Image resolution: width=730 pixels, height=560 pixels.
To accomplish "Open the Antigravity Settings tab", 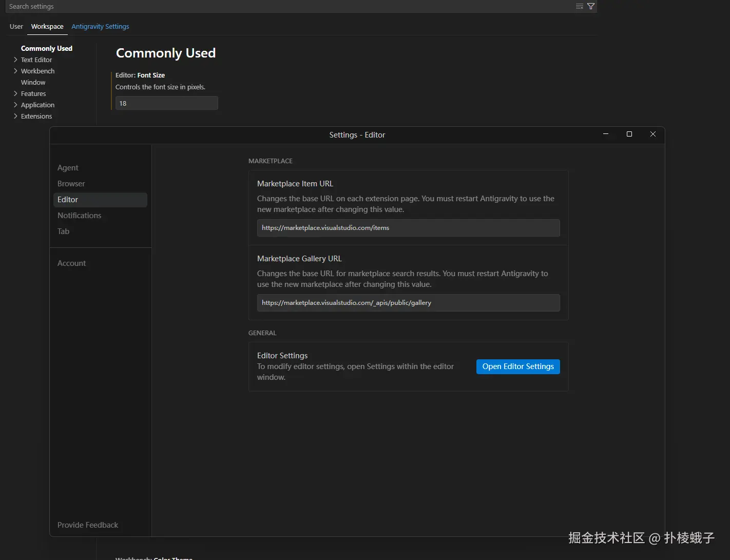I will pyautogui.click(x=100, y=26).
